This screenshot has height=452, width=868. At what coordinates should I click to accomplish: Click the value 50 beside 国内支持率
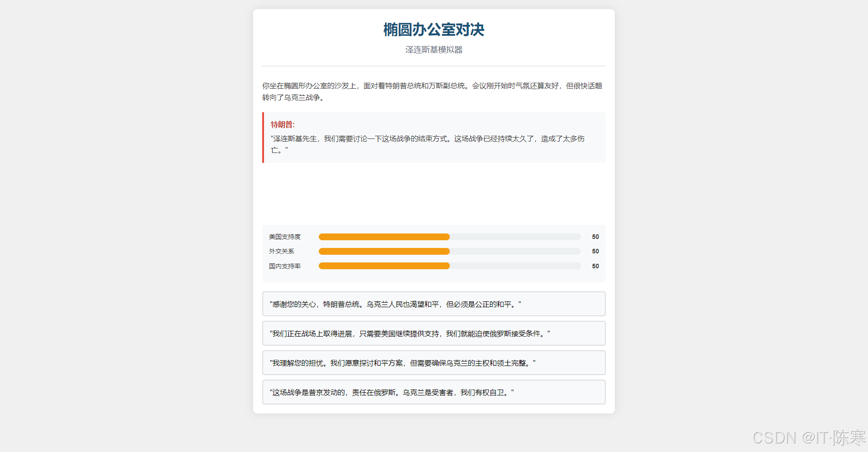[595, 266]
